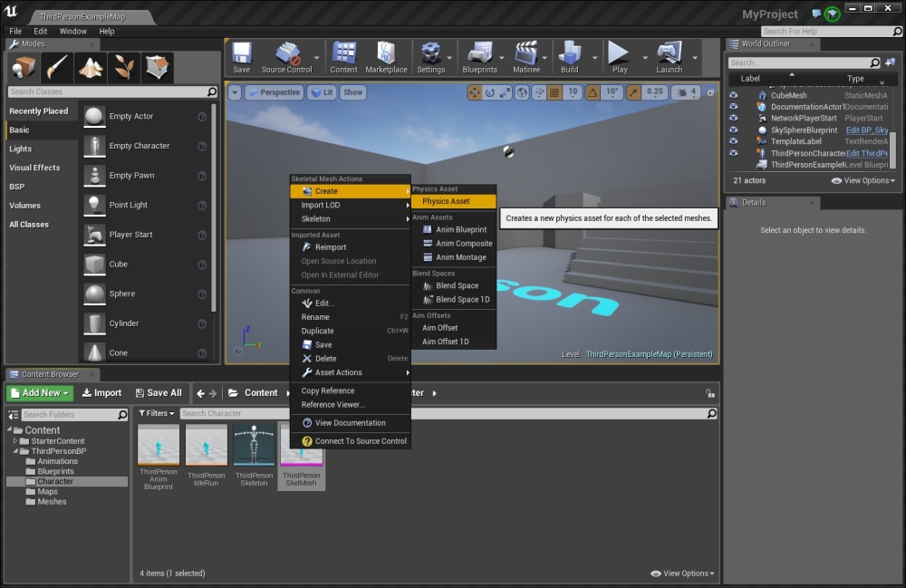This screenshot has width=906, height=588.
Task: Open the Blueprints toolbar icon
Action: coord(481,56)
